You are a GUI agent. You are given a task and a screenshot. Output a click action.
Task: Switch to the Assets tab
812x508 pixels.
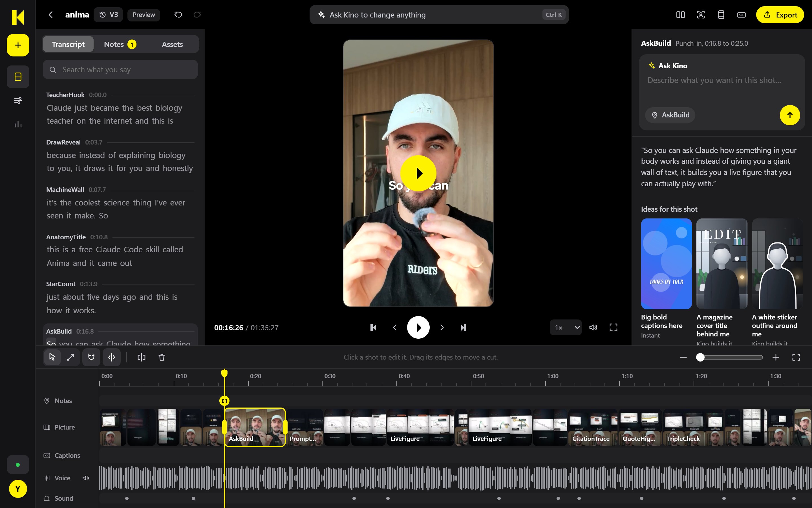tap(172, 44)
